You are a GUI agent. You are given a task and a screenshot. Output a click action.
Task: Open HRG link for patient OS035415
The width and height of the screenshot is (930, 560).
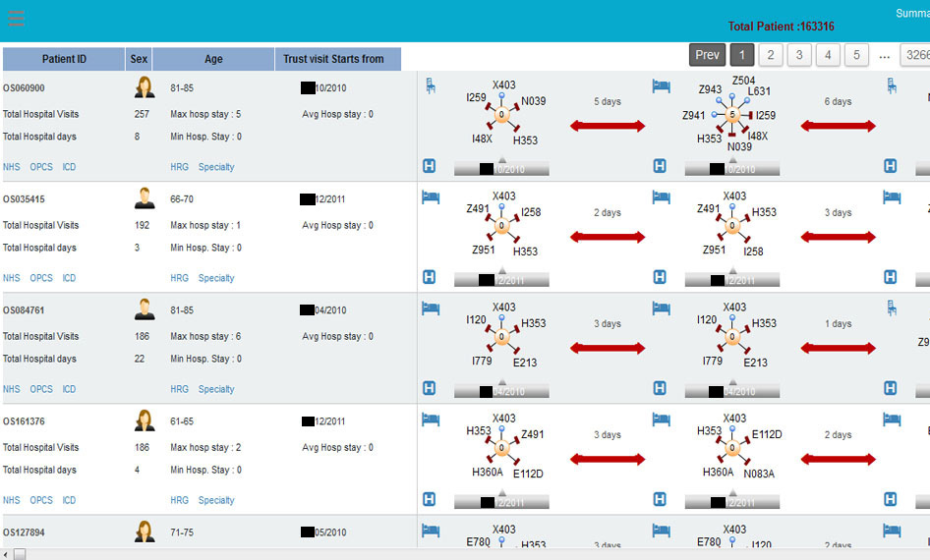coord(179,278)
